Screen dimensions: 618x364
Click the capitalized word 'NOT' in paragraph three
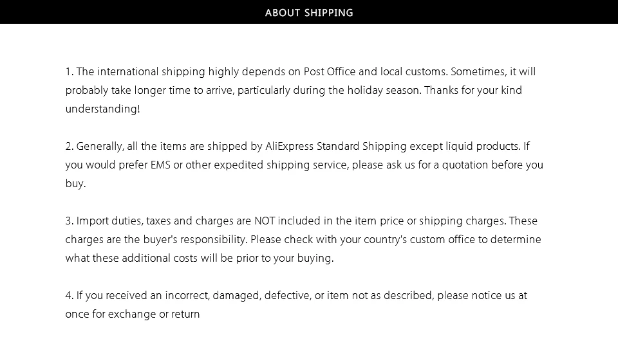(x=265, y=221)
